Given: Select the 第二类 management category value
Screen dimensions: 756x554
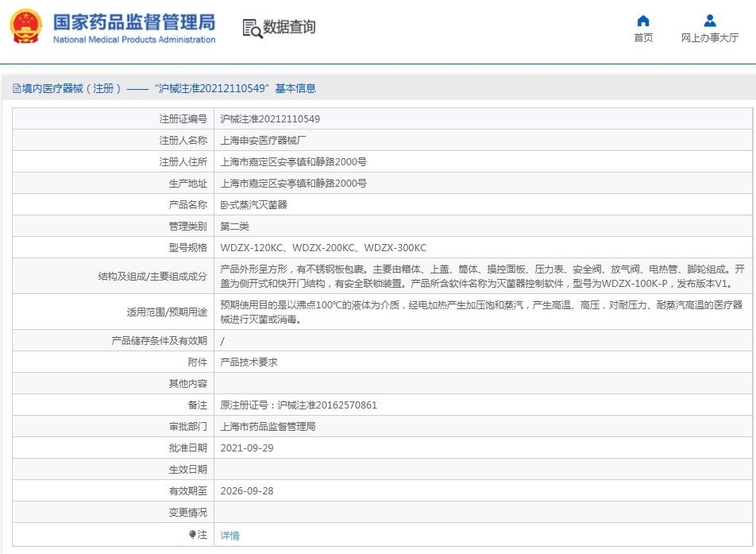Looking at the screenshot, I should point(235,227).
